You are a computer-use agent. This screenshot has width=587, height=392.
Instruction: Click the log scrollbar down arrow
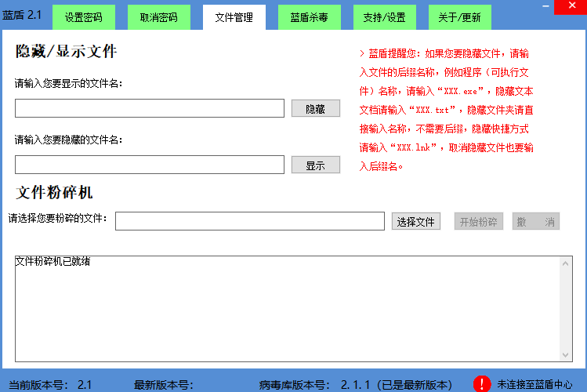click(565, 355)
